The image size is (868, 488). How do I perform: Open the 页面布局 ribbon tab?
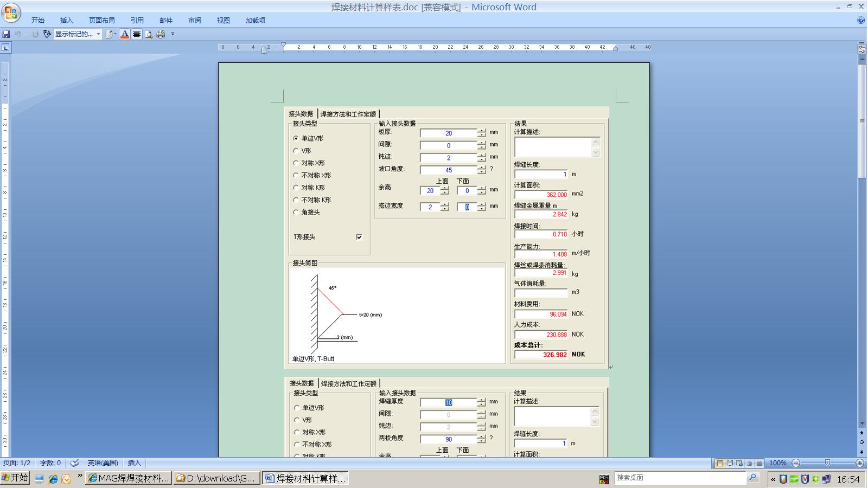pyautogui.click(x=102, y=21)
